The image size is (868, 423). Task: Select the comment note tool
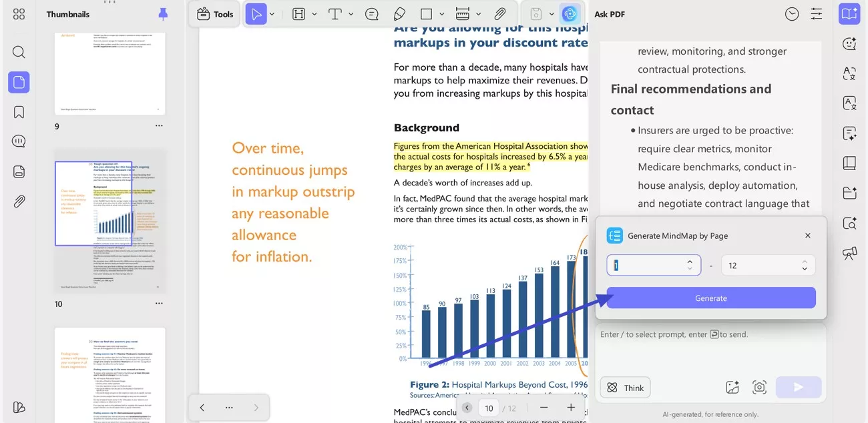click(x=372, y=14)
